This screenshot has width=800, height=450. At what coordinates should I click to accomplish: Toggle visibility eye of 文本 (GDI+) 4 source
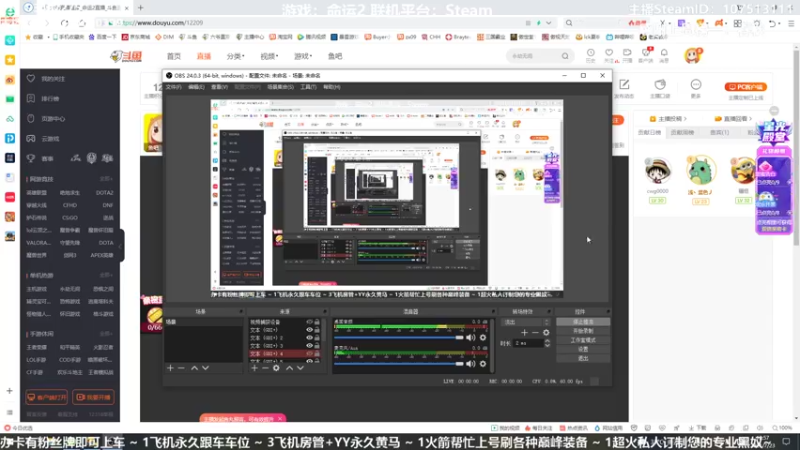coord(309,354)
